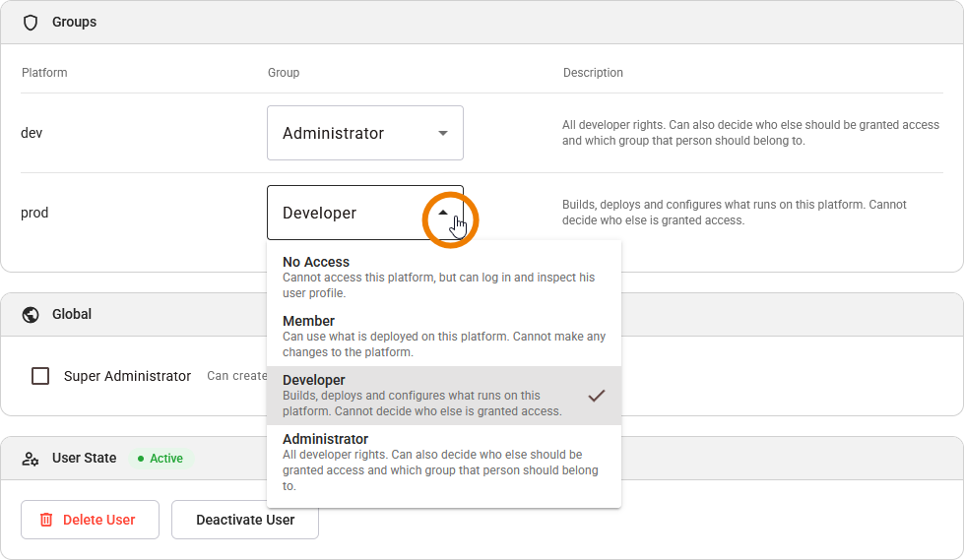Select the Developer option in the list
Image resolution: width=964 pixels, height=560 pixels.
point(444,396)
